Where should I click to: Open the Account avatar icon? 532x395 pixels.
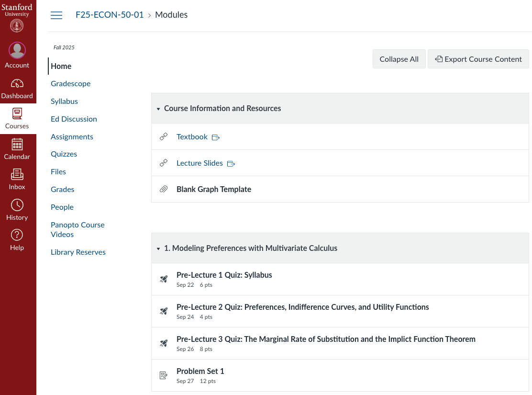click(x=17, y=50)
